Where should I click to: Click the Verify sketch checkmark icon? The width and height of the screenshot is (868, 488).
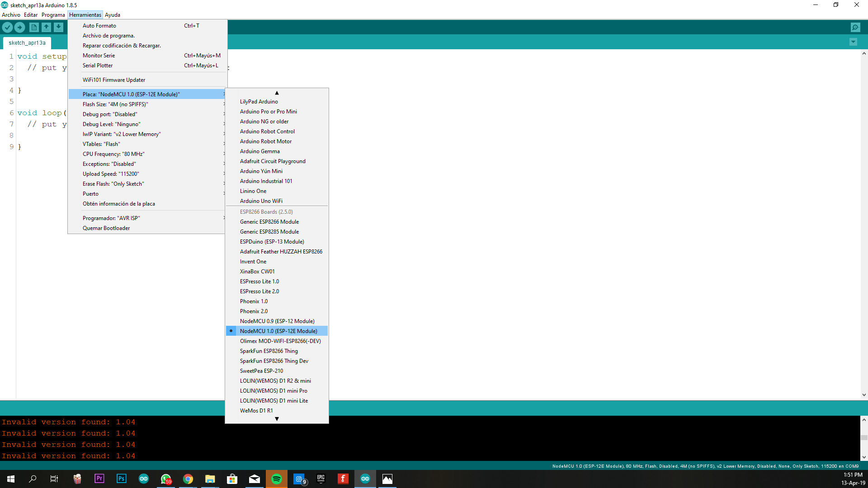[x=7, y=28]
